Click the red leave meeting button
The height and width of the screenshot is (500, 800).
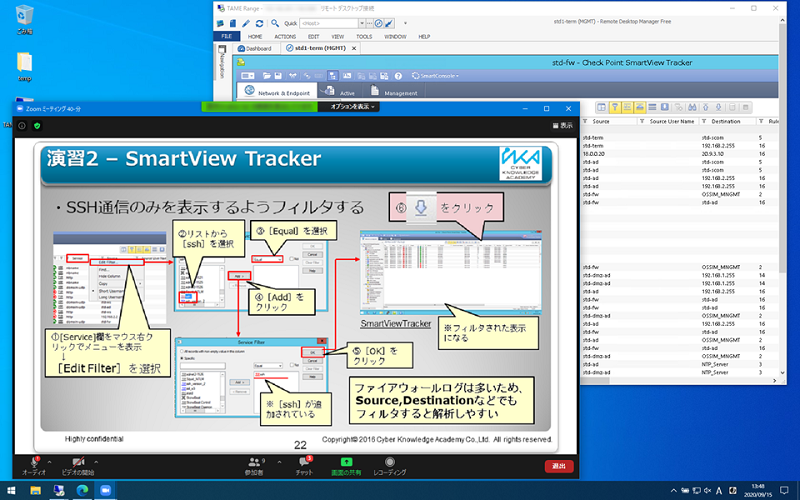tap(559, 466)
